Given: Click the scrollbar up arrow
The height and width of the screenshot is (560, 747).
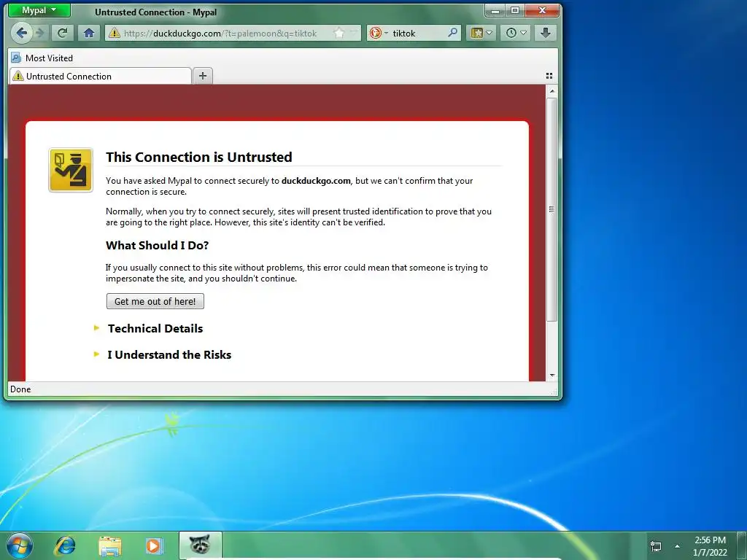Looking at the screenshot, I should (x=551, y=90).
